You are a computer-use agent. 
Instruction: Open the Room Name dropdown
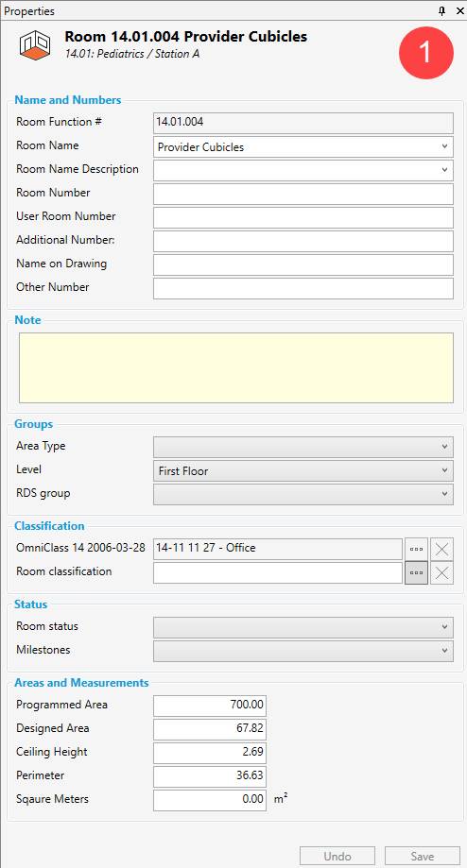pyautogui.click(x=303, y=147)
